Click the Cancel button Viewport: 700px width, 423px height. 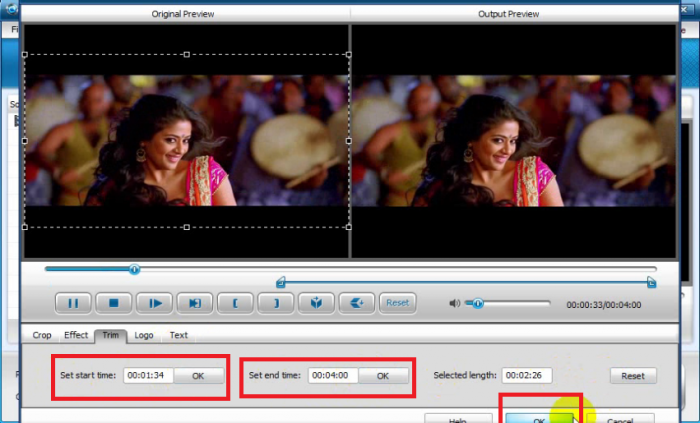(620, 418)
